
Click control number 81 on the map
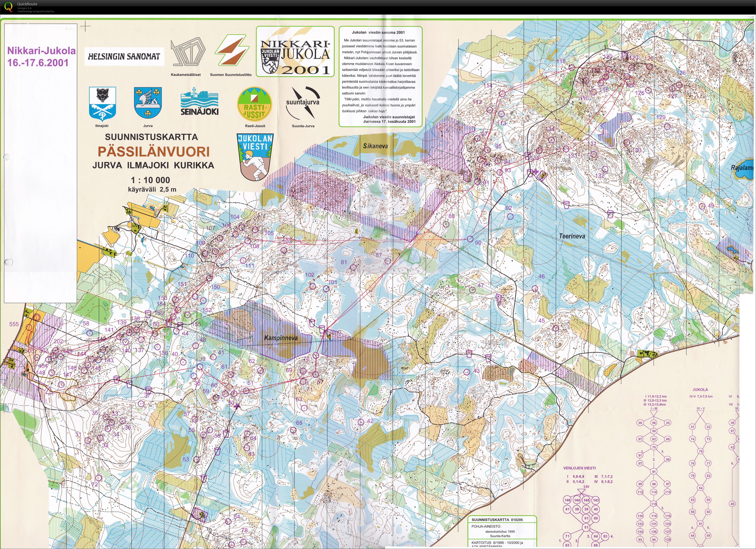[x=344, y=262]
